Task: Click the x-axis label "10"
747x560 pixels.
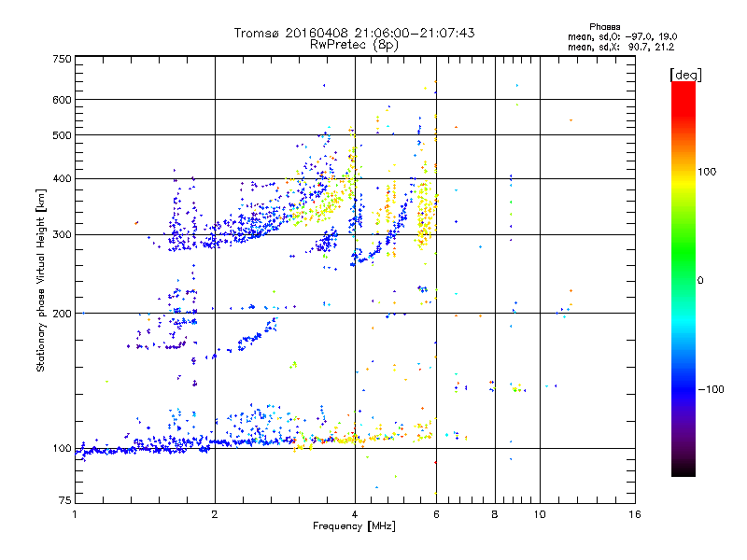Action: [540, 514]
